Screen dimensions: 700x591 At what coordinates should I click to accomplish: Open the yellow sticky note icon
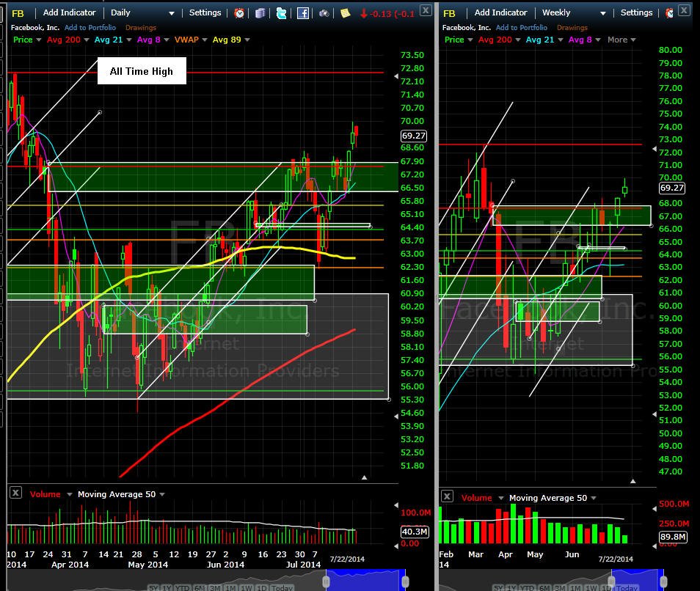(345, 13)
